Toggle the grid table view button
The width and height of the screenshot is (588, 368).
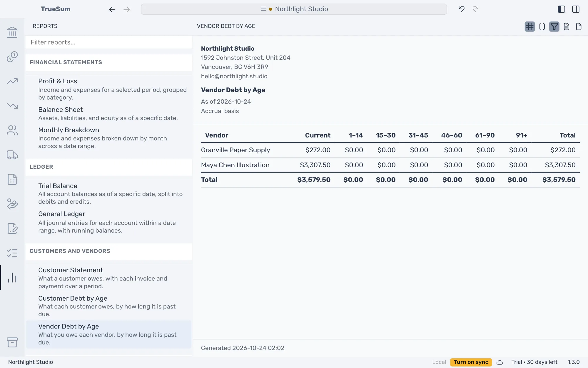pos(530,26)
